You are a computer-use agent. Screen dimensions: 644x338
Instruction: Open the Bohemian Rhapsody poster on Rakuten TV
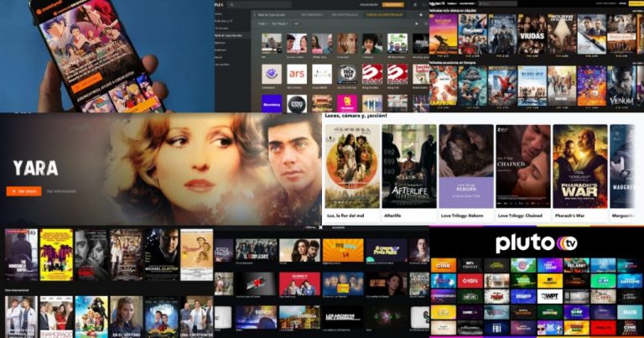tap(443, 34)
